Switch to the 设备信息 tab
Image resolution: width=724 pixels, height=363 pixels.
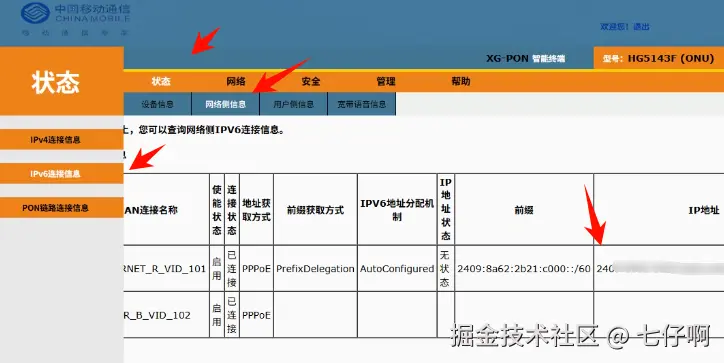[x=157, y=104]
